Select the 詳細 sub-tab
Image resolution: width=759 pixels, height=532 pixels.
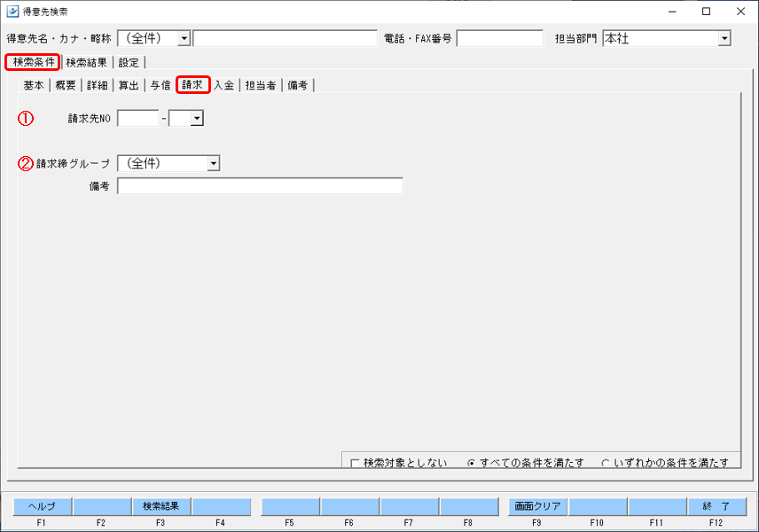click(97, 85)
